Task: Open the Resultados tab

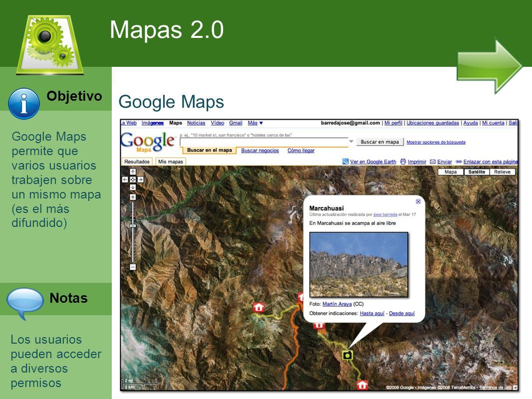Action: pyautogui.click(x=137, y=162)
